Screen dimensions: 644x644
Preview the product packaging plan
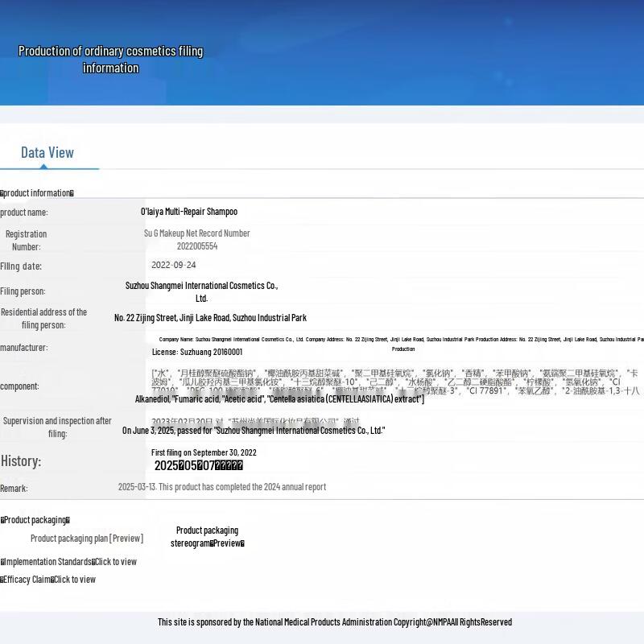point(87,539)
